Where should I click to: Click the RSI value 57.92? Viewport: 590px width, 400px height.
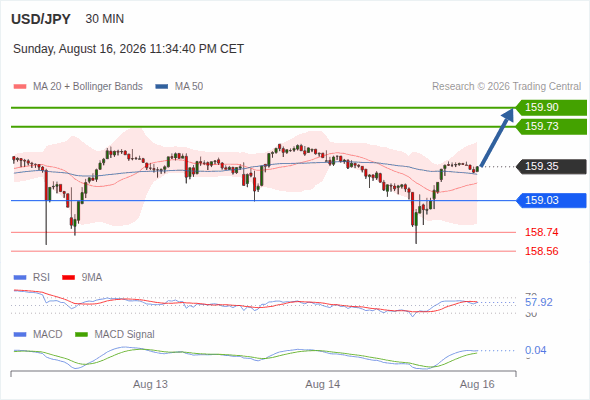pos(539,302)
